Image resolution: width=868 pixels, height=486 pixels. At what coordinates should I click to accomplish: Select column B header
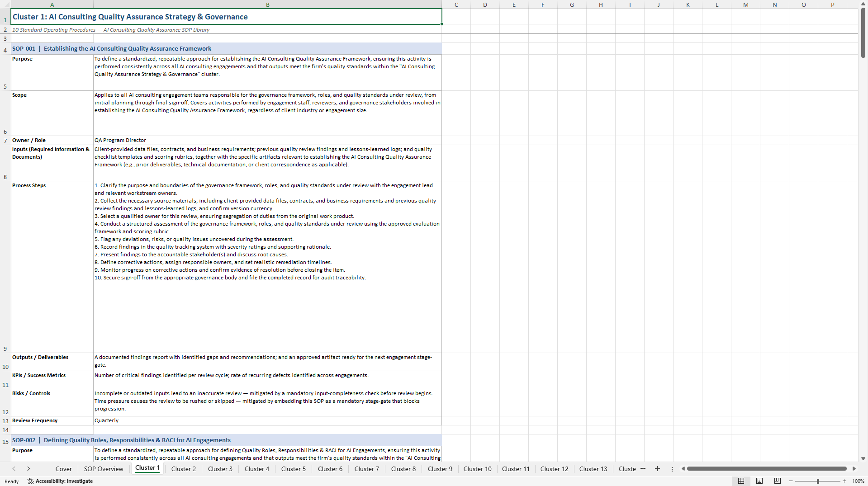pyautogui.click(x=267, y=5)
